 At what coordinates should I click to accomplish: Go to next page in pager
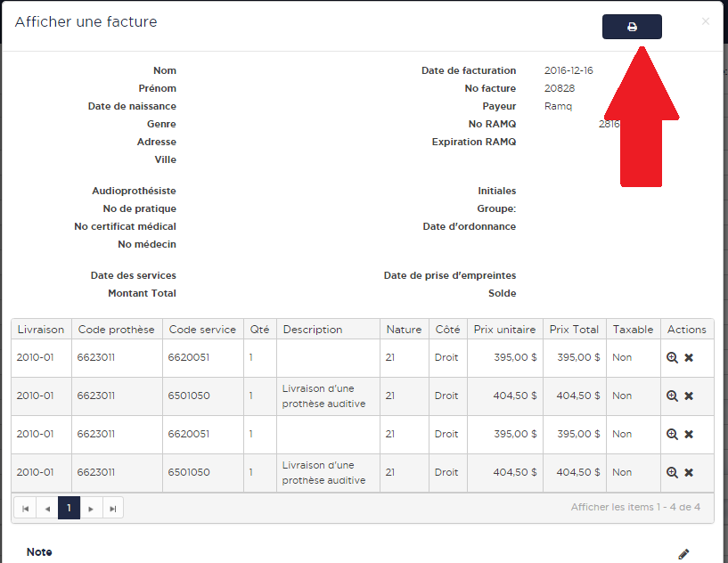tap(91, 508)
